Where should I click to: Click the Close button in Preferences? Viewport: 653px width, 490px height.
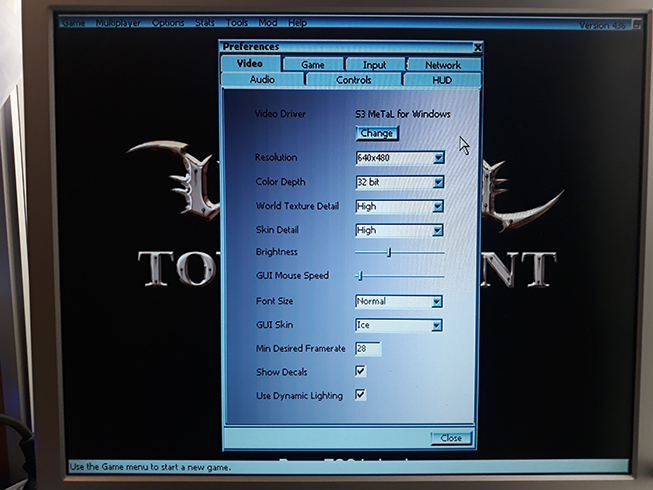pos(451,438)
